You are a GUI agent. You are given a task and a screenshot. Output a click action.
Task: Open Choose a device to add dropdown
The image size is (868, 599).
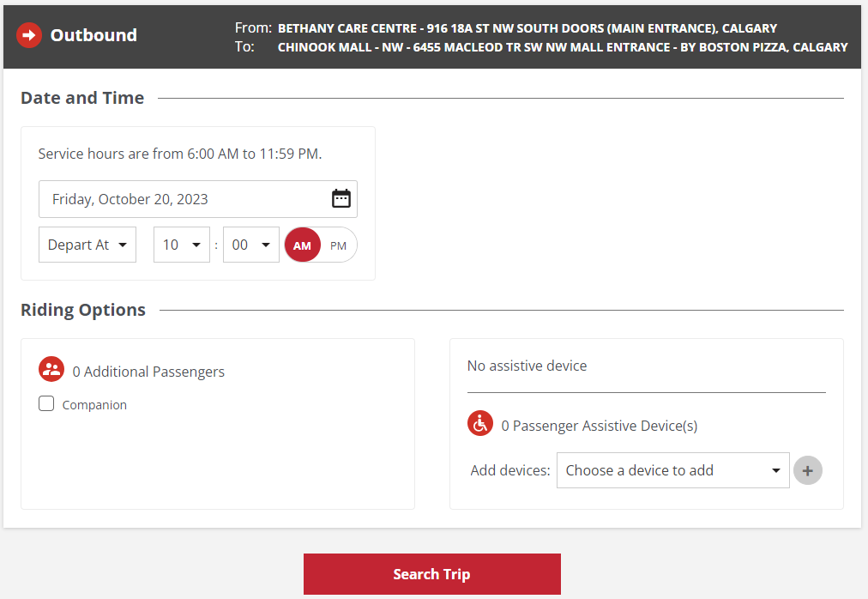click(672, 470)
